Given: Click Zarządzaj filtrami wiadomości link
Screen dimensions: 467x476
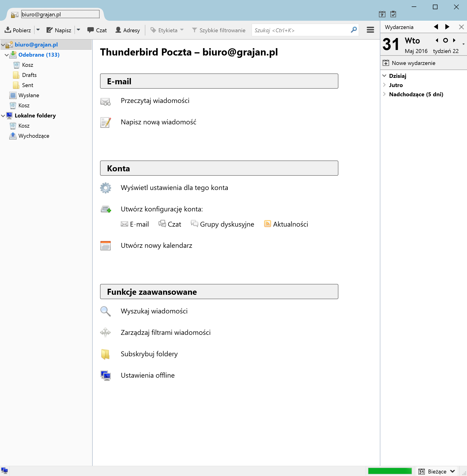Looking at the screenshot, I should coord(166,333).
